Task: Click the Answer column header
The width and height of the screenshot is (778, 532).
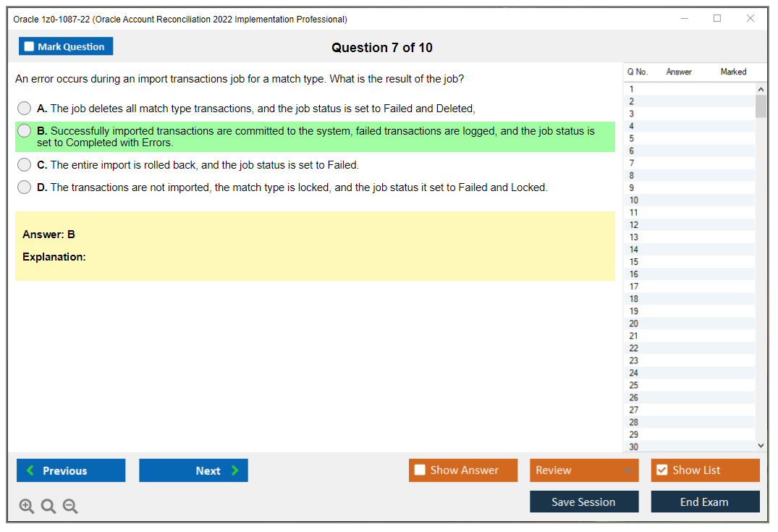Action: coord(679,72)
